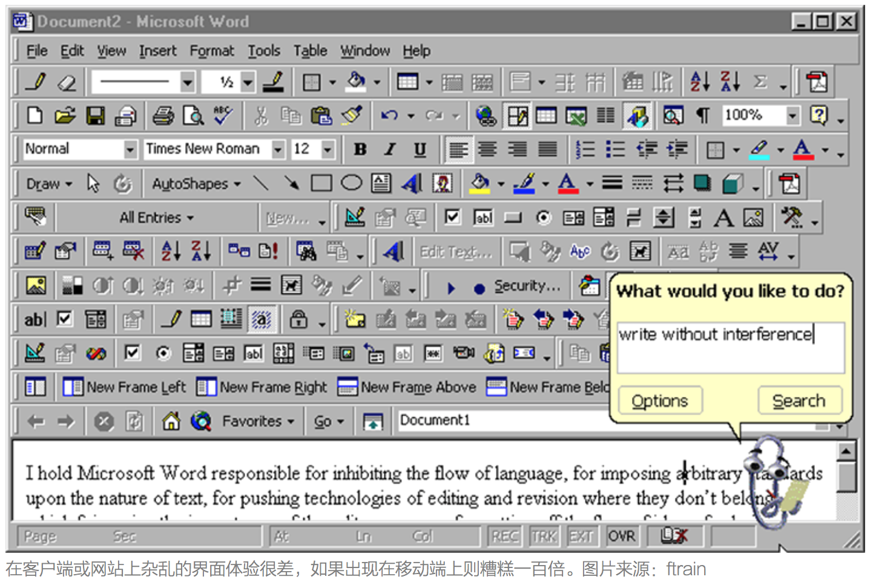Click Sort Ascending icon in Tables toolbar

pos(700,81)
